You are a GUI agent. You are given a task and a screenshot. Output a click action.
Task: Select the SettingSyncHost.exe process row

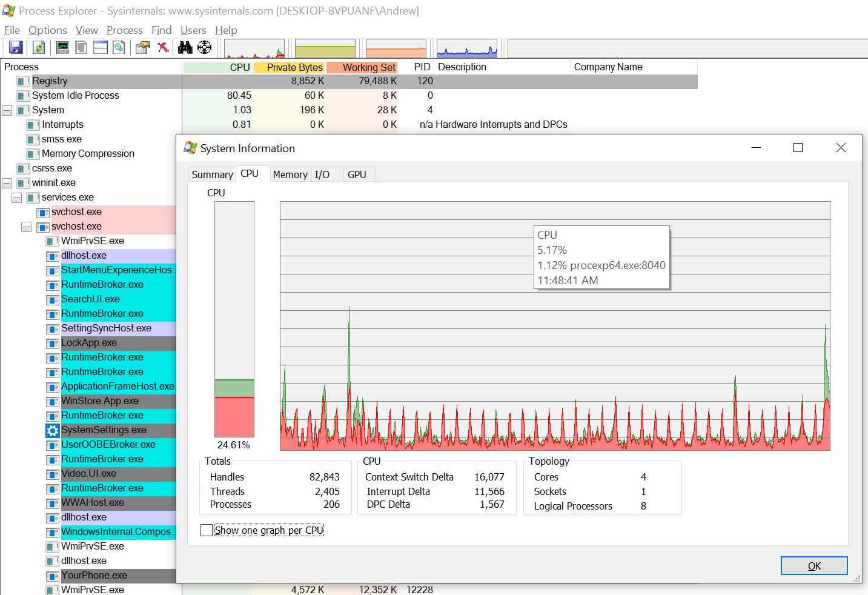(110, 328)
